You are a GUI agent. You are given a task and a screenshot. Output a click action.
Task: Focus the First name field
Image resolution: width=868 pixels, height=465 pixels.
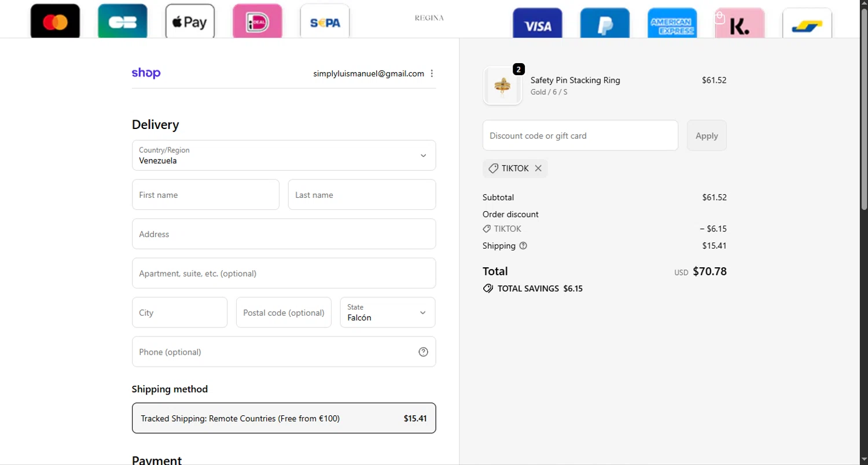click(x=205, y=194)
